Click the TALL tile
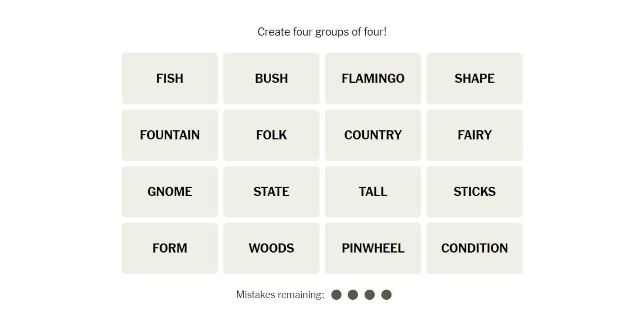 (x=373, y=192)
